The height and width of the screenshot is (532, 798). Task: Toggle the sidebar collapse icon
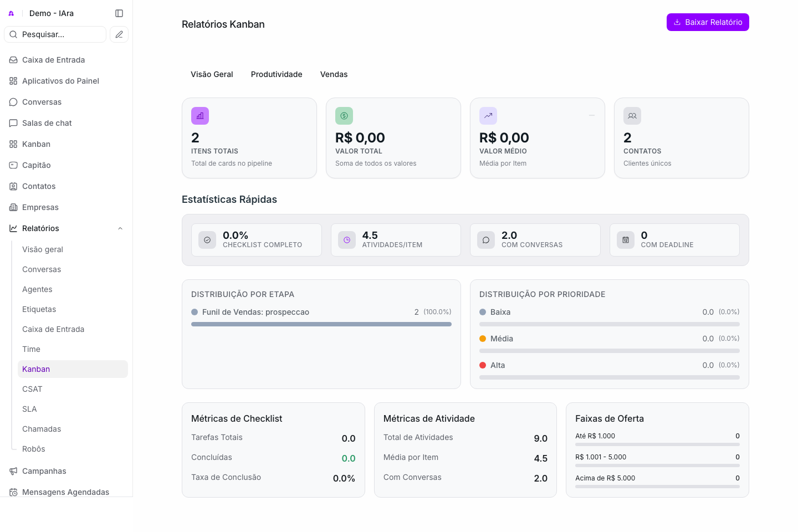pyautogui.click(x=119, y=13)
